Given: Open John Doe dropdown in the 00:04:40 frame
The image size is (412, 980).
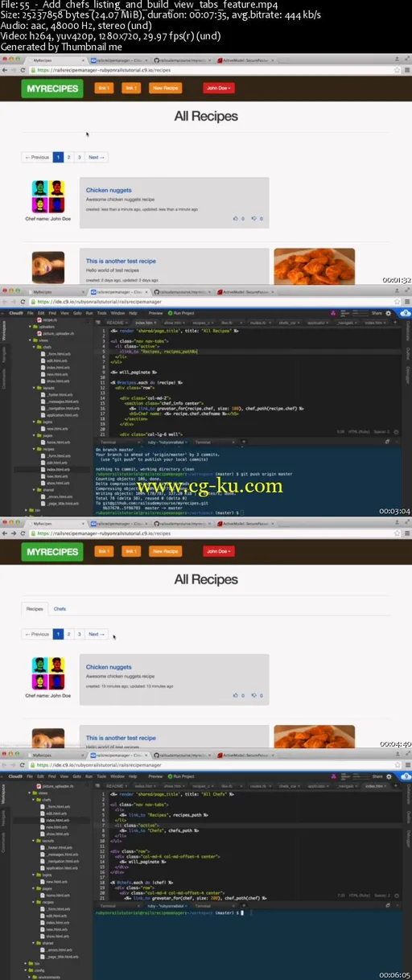Looking at the screenshot, I should click(218, 551).
